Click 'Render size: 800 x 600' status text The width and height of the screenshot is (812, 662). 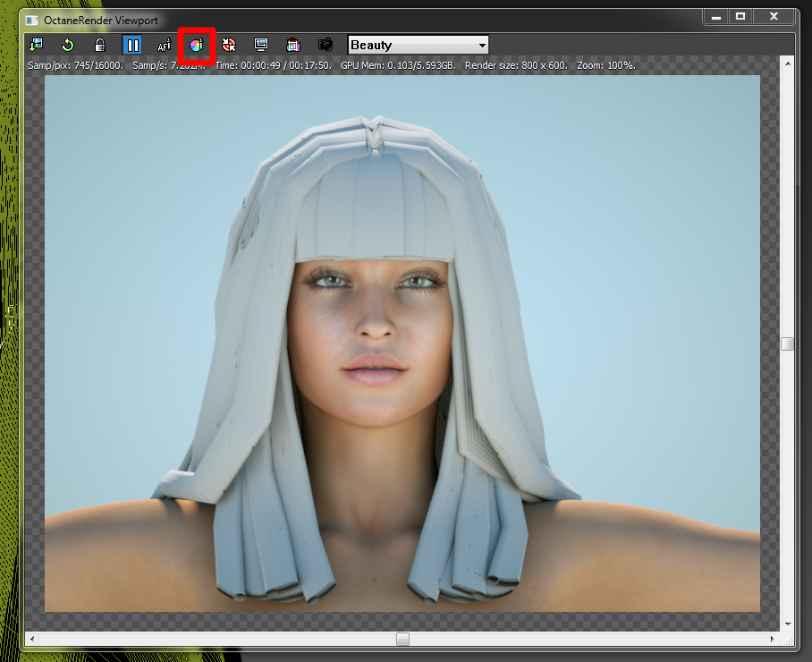click(x=516, y=66)
